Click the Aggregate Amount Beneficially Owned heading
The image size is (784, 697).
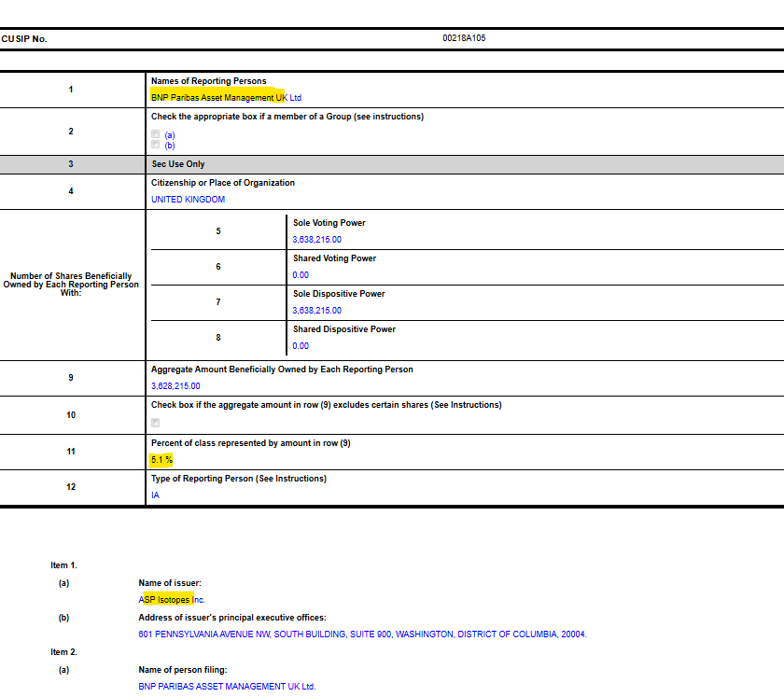282,369
